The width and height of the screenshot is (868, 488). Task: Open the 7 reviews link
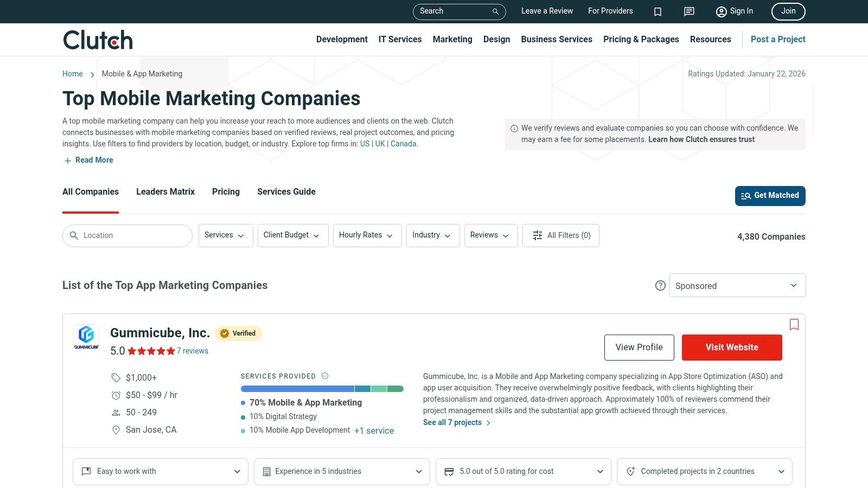pyautogui.click(x=193, y=351)
